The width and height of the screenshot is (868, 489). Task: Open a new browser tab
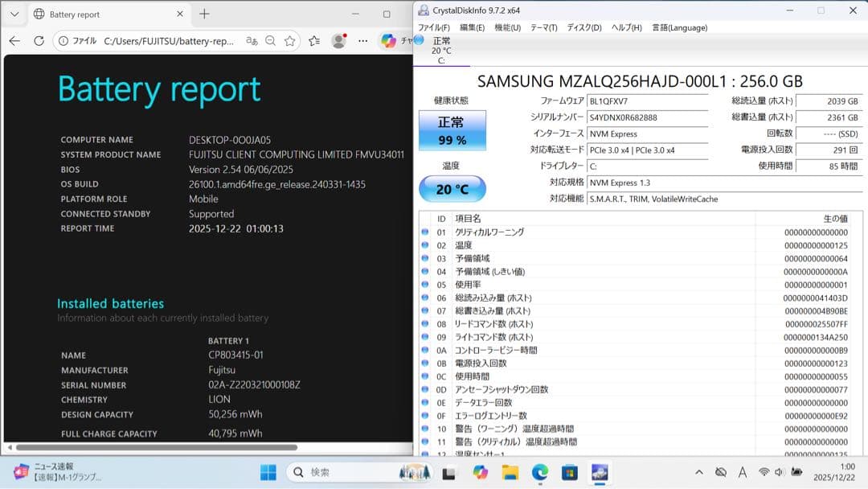pyautogui.click(x=204, y=14)
